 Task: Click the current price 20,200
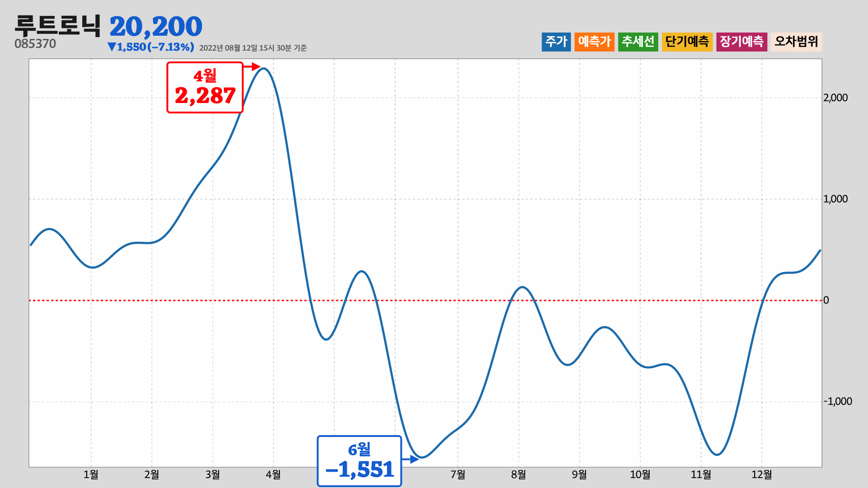tap(156, 27)
